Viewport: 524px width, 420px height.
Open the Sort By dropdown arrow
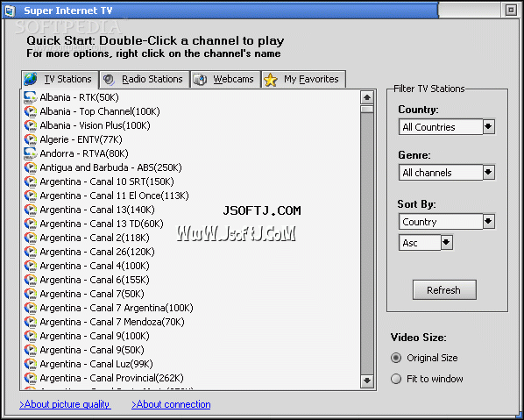tap(489, 222)
